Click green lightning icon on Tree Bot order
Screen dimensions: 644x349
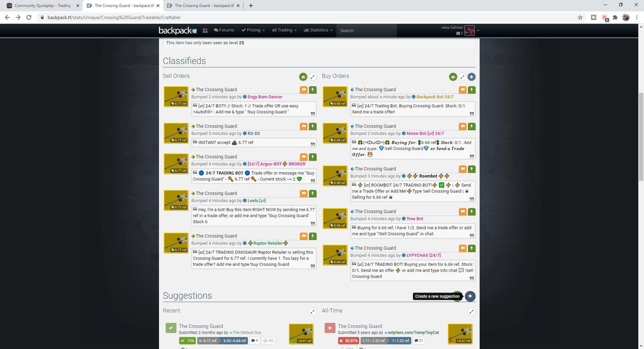[x=471, y=212]
